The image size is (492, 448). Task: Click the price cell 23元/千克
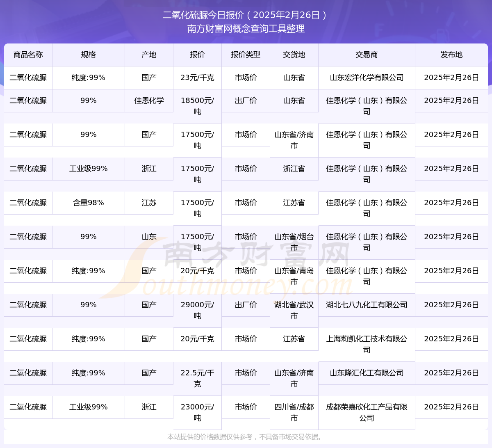coord(197,78)
